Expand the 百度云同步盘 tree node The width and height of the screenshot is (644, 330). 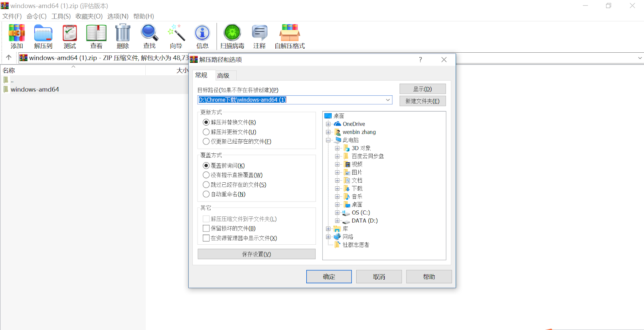337,156
